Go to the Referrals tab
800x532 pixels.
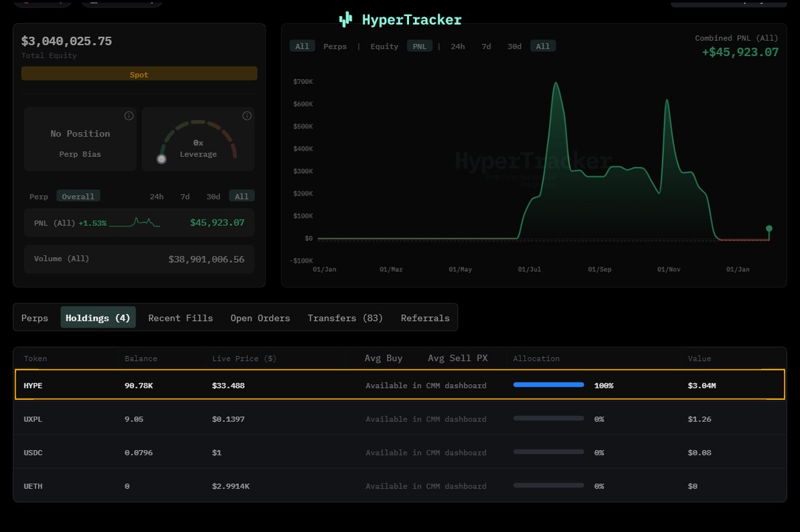click(425, 318)
